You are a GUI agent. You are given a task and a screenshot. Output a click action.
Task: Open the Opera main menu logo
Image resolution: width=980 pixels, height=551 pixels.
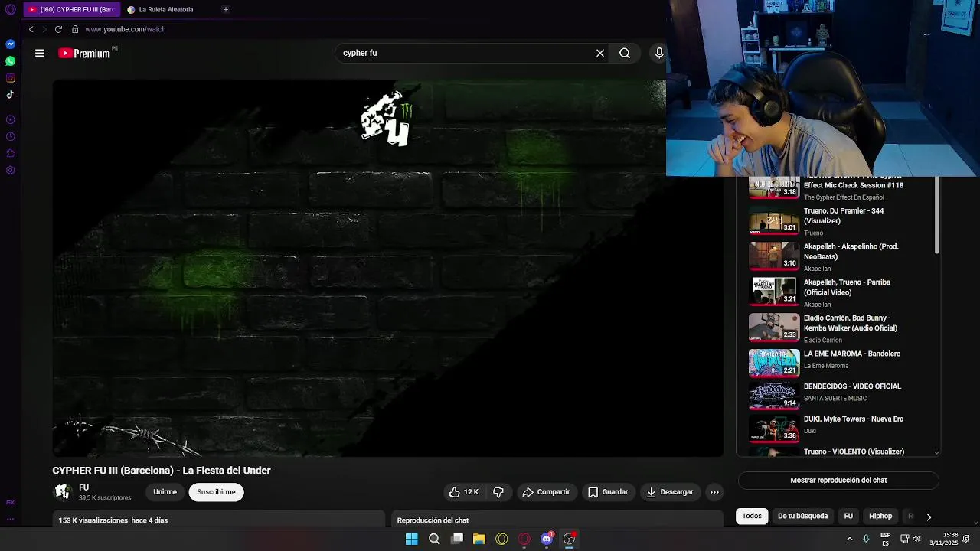pyautogui.click(x=10, y=10)
